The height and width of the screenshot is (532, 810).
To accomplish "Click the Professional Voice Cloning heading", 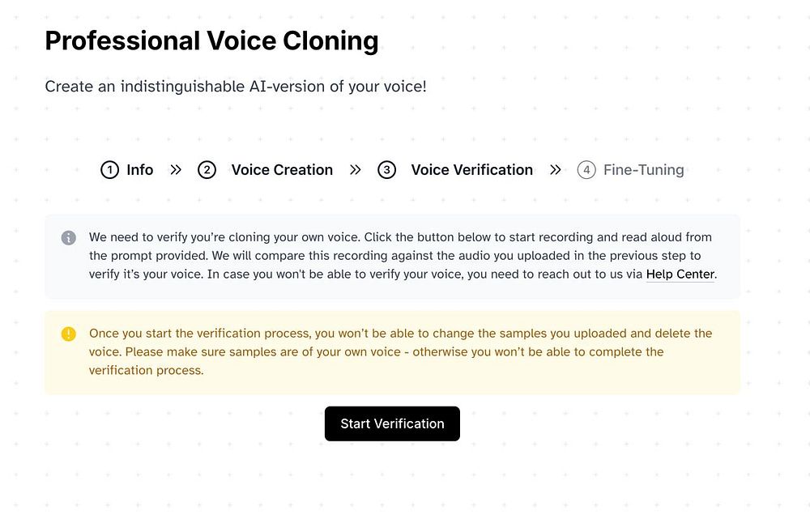I will pyautogui.click(x=211, y=40).
